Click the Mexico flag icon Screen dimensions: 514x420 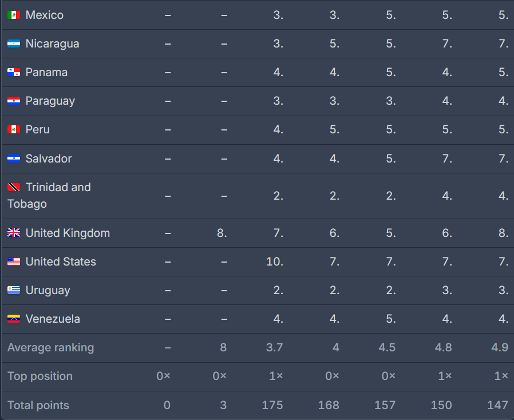(x=14, y=15)
